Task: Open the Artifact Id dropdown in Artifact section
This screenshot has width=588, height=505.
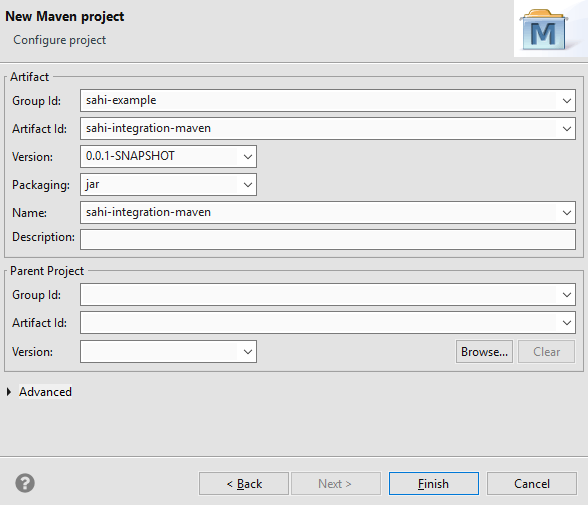Action: (x=567, y=129)
